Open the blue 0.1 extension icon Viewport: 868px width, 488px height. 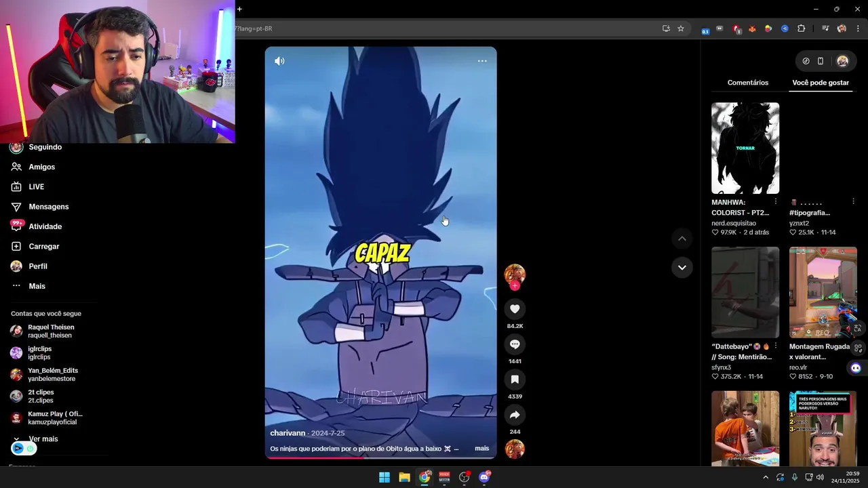[x=705, y=30]
